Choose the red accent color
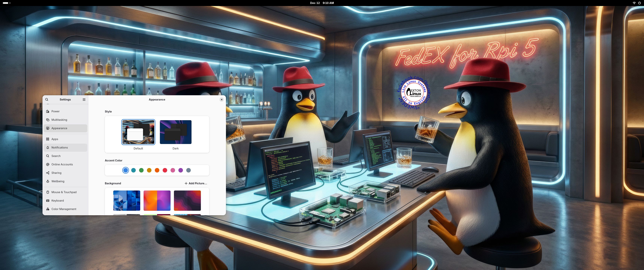This screenshot has width=644, height=270. click(165, 170)
